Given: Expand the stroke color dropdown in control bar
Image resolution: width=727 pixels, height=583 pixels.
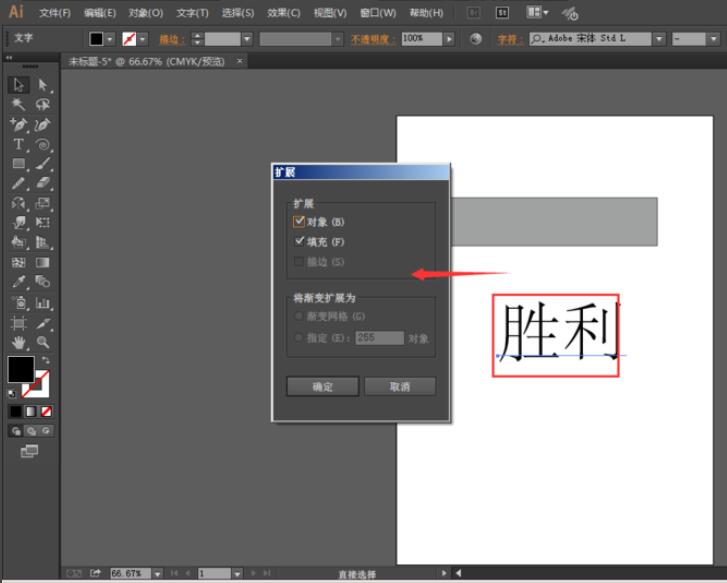Looking at the screenshot, I should coord(142,39).
